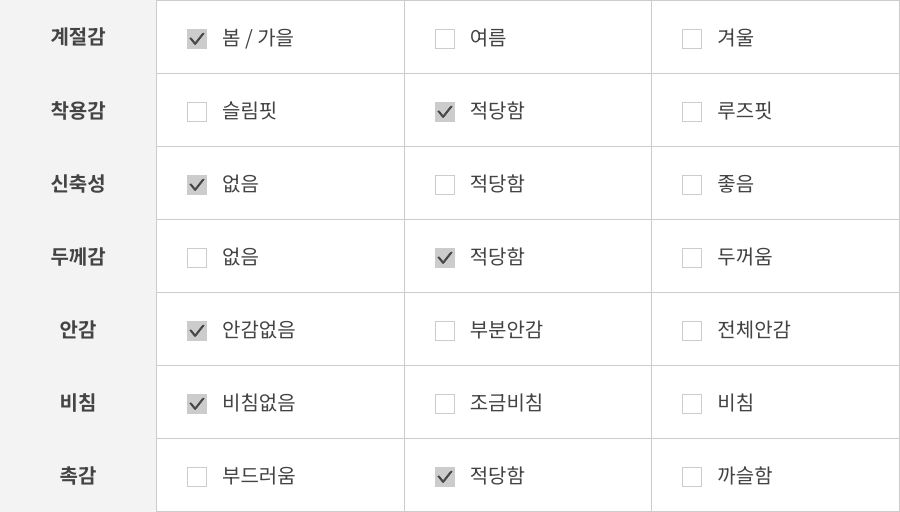Screen dimensions: 900x512
Task: Select the 슬림핏 fit checkbox
Action: (x=197, y=112)
